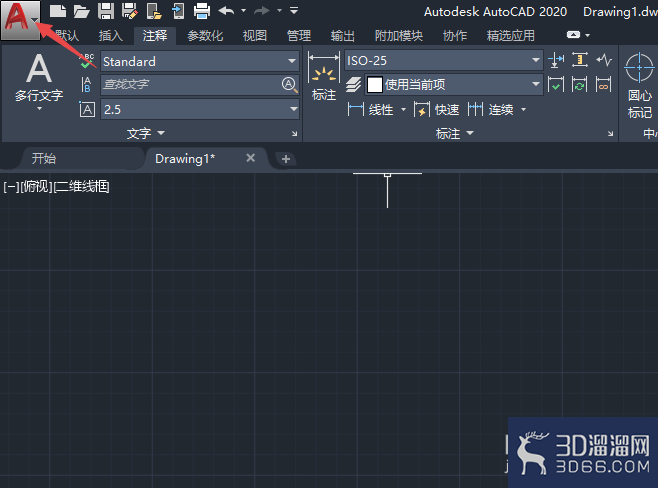Open text style dialog launcher arrow

[295, 133]
